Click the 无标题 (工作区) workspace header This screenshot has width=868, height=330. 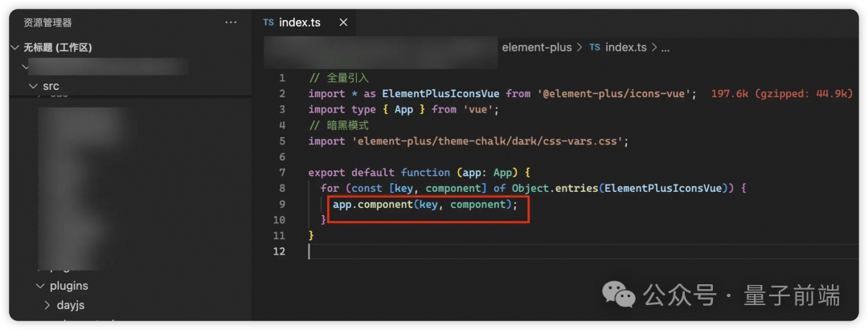click(58, 48)
